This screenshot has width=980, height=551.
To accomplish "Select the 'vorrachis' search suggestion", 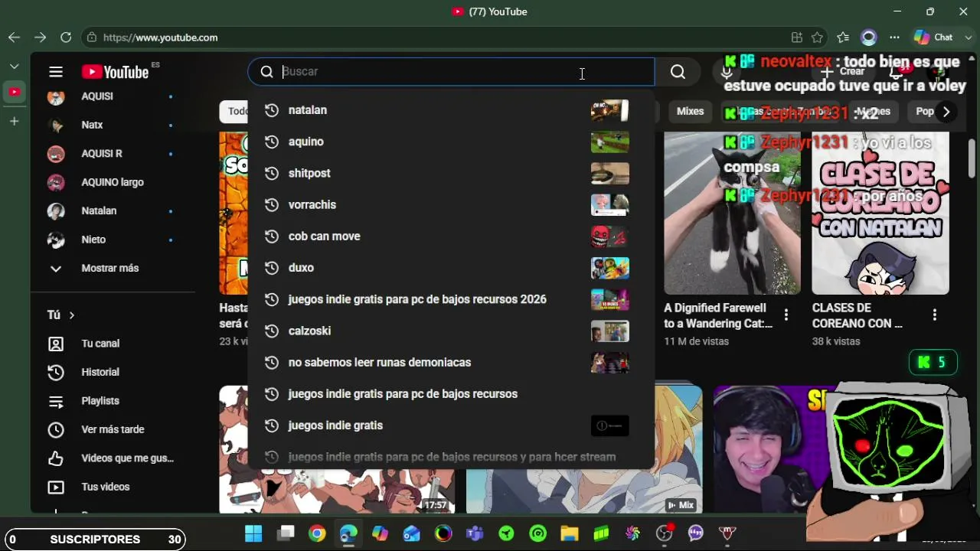I will [x=451, y=205].
